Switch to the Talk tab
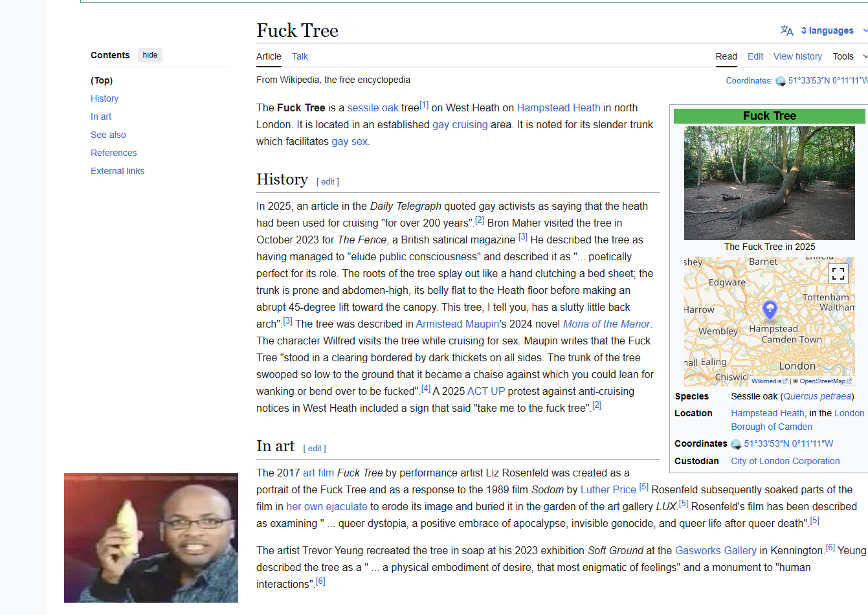This screenshot has height=615, width=868. click(x=300, y=56)
